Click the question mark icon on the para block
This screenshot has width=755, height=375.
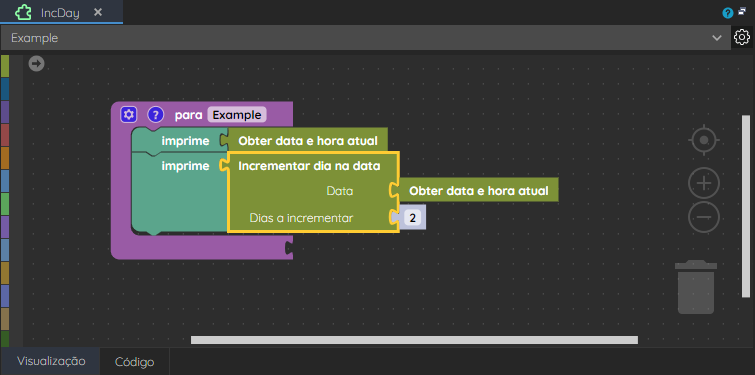(x=156, y=115)
